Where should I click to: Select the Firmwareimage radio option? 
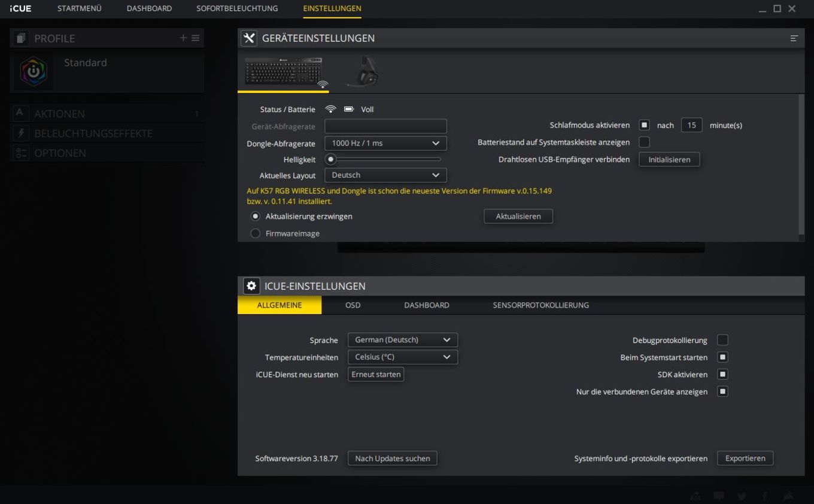[256, 233]
